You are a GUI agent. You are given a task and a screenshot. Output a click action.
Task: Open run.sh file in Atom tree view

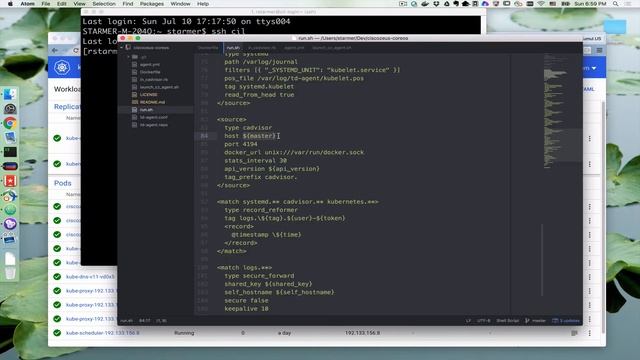click(x=146, y=110)
